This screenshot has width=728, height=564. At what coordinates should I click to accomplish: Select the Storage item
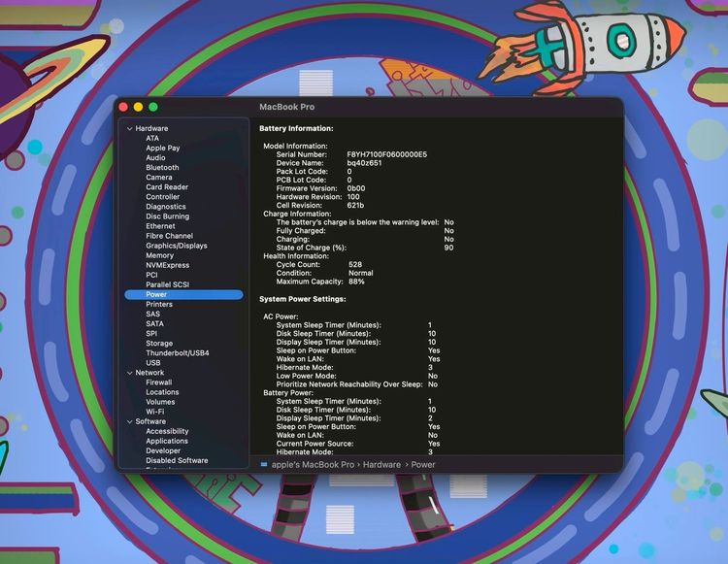(x=159, y=344)
